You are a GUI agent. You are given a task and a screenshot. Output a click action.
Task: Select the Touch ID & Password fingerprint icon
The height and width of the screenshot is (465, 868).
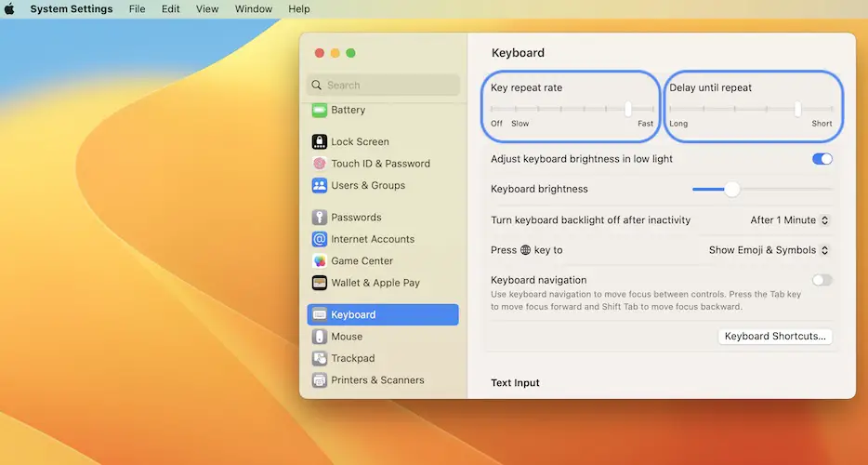tap(320, 164)
